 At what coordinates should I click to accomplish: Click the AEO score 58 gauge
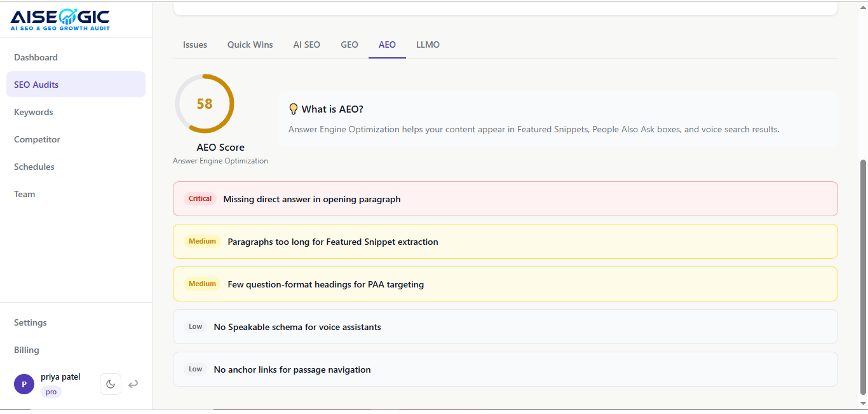[x=205, y=104]
